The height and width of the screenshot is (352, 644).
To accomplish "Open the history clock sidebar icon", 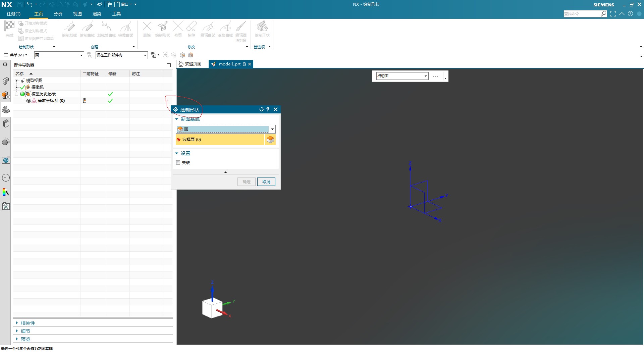I will (x=6, y=178).
